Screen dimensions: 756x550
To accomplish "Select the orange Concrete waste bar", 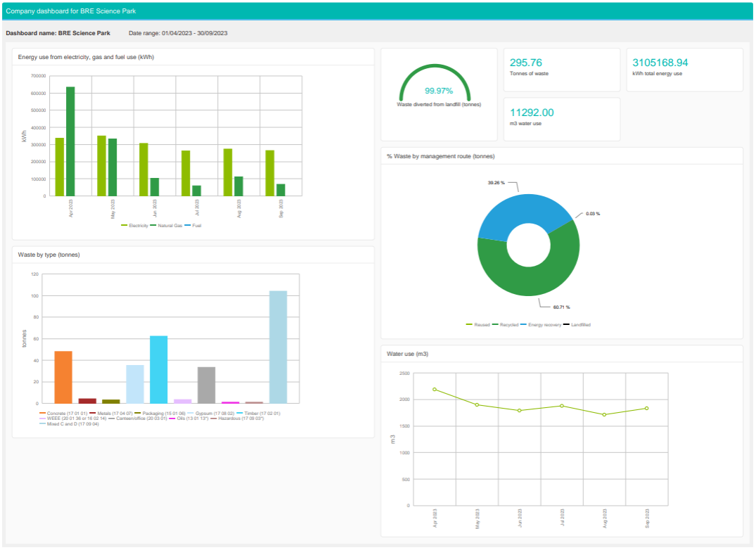I will [63, 378].
